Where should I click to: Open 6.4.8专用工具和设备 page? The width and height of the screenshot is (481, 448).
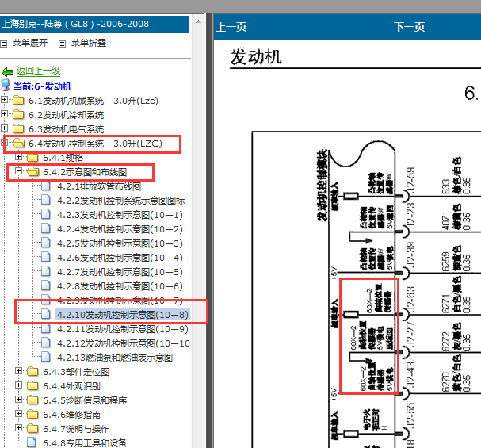tap(85, 443)
